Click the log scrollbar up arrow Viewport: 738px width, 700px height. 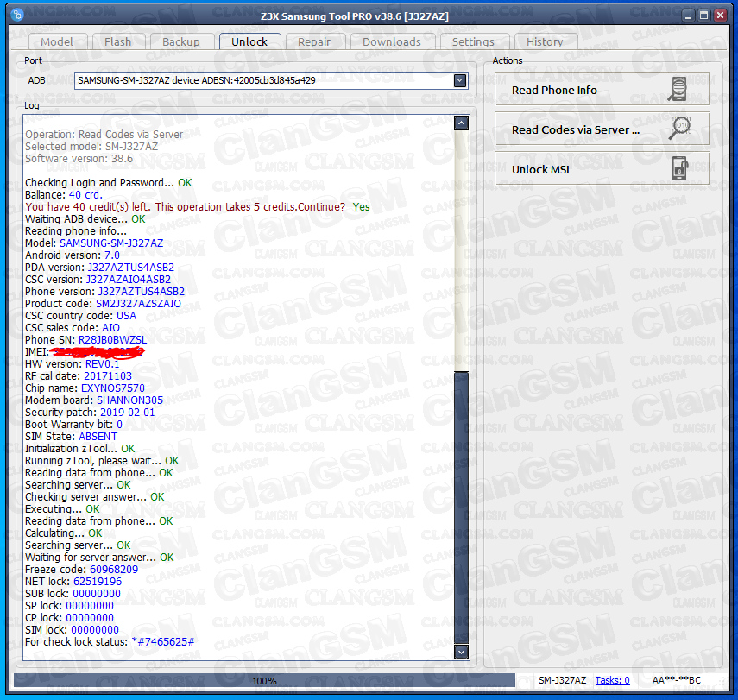pos(461,123)
